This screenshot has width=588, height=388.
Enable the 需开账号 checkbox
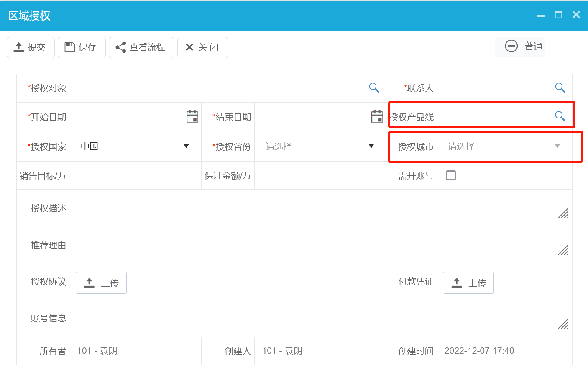(x=450, y=175)
